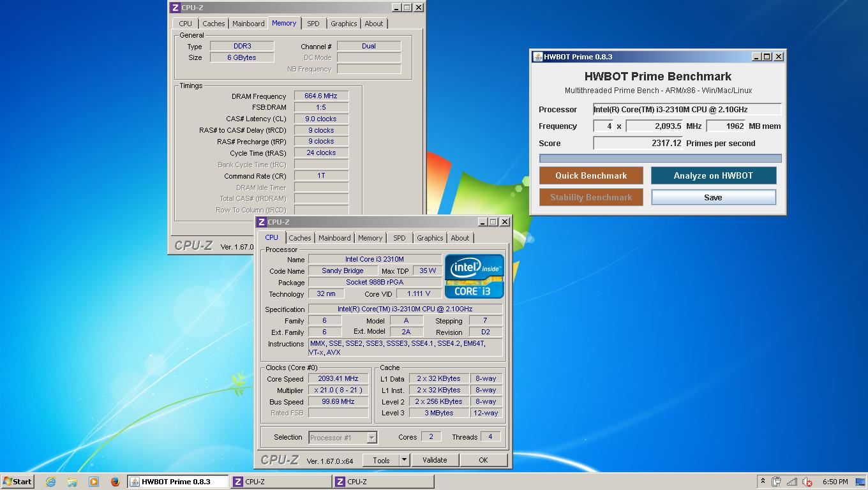Click the Score field showing 2317.12
The height and width of the screenshot is (490, 868).
pyautogui.click(x=638, y=143)
